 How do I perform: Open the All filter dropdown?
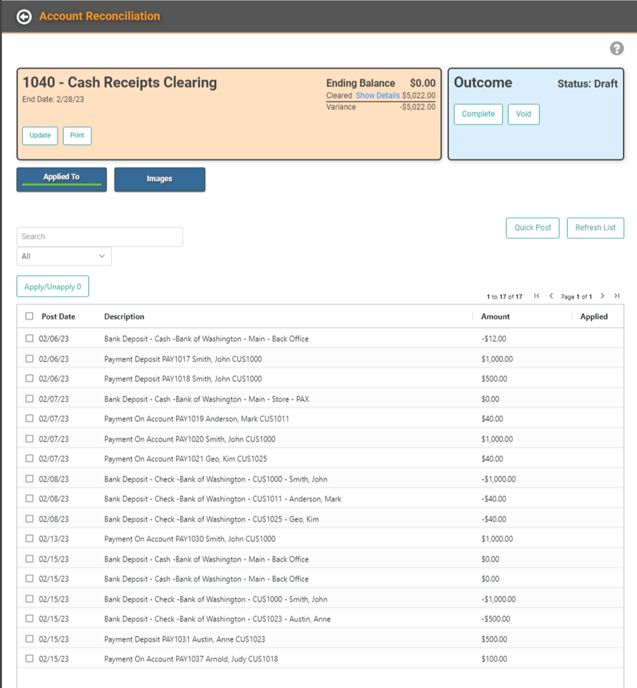click(64, 257)
